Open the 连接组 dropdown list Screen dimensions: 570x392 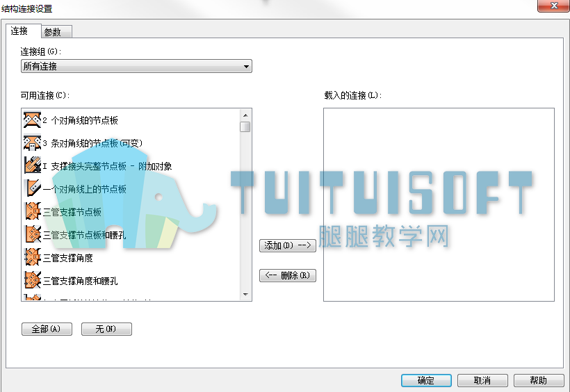136,66
